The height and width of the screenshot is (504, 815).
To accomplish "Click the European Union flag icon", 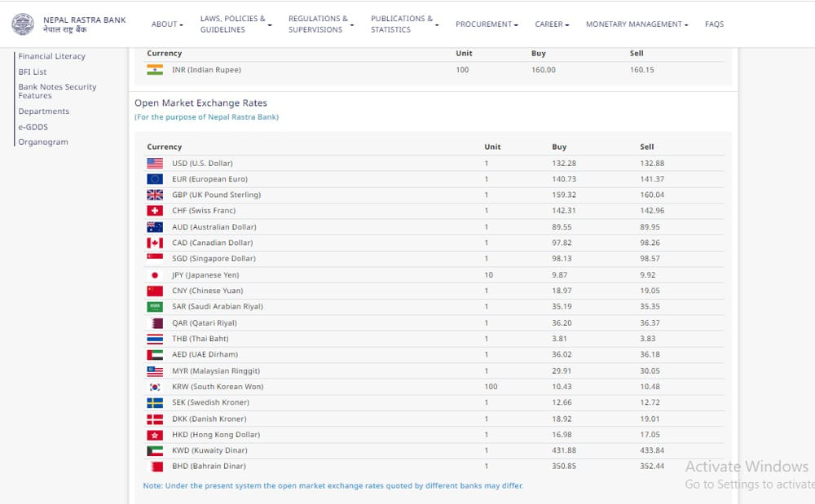I will pyautogui.click(x=155, y=179).
